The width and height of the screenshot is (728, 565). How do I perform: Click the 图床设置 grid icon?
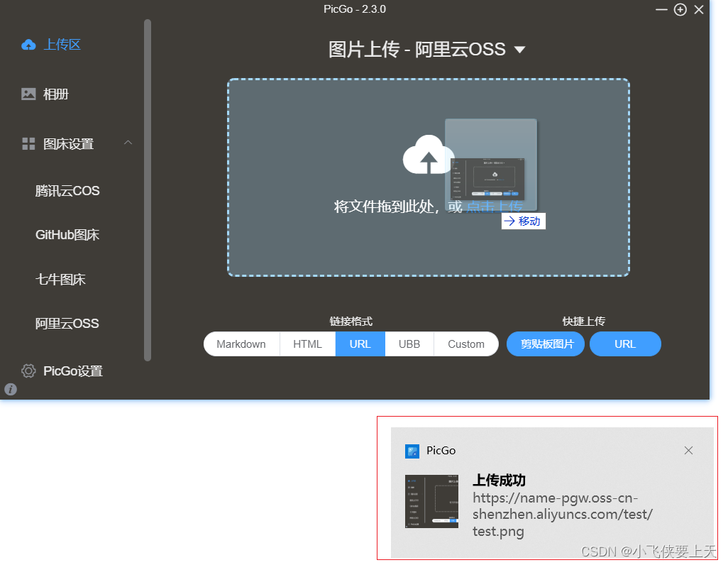(x=28, y=143)
